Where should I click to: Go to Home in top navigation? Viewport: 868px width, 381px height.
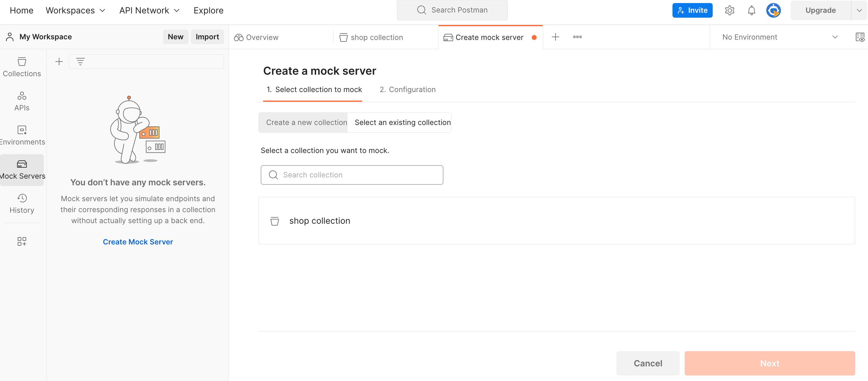pyautogui.click(x=22, y=10)
